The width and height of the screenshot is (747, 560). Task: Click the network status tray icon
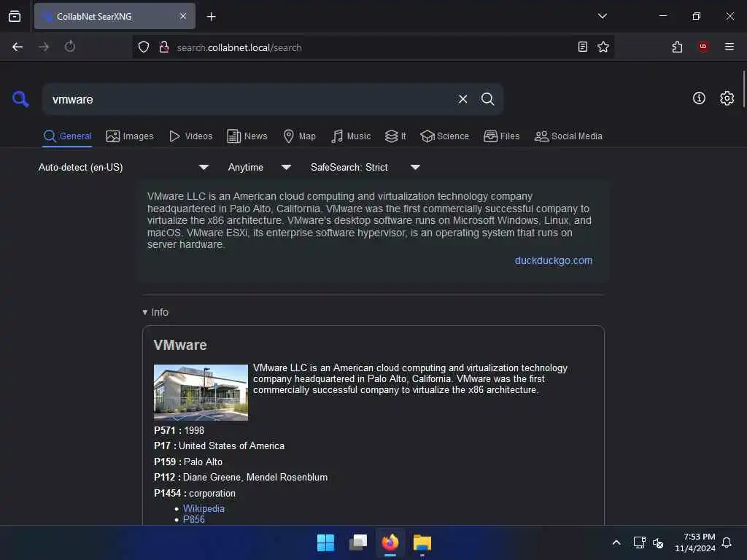639,542
